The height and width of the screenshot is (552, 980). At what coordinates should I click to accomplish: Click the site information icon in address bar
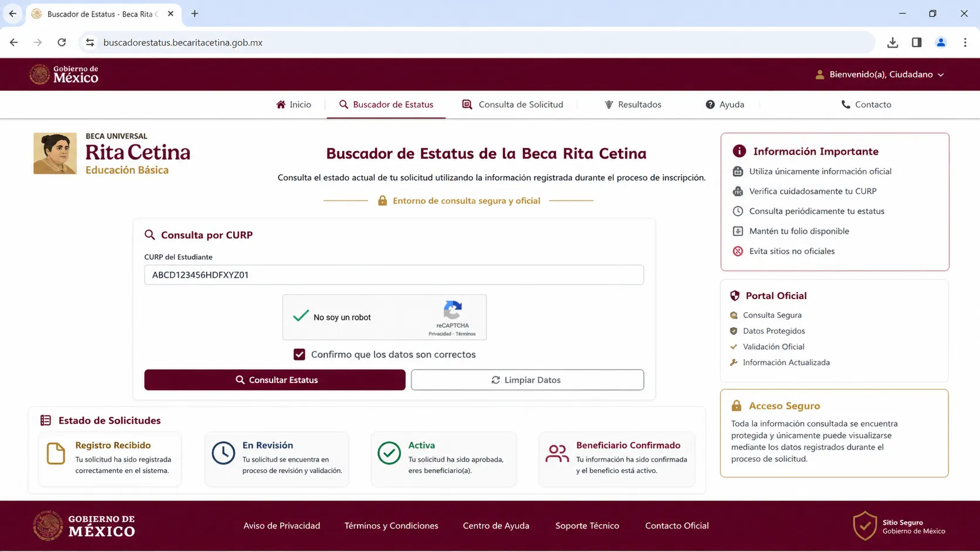pyautogui.click(x=90, y=42)
